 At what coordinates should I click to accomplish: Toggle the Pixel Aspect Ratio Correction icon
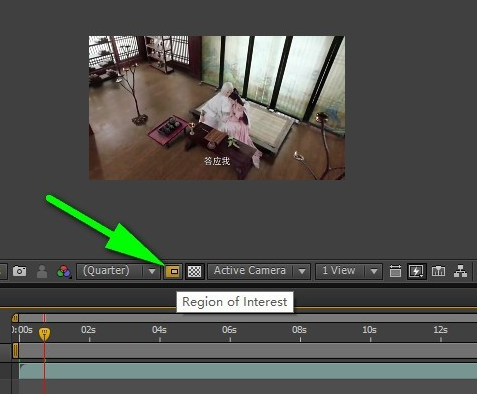[395, 271]
